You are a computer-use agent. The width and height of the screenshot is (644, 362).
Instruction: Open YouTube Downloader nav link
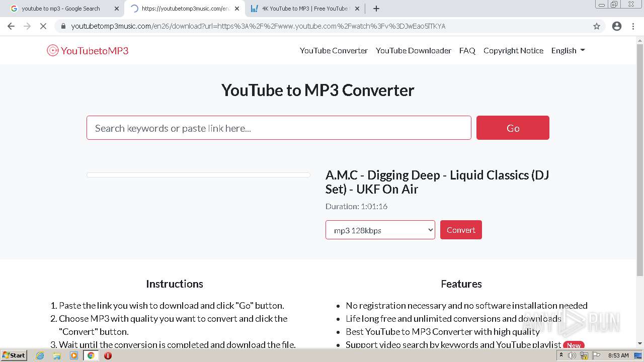tap(414, 50)
